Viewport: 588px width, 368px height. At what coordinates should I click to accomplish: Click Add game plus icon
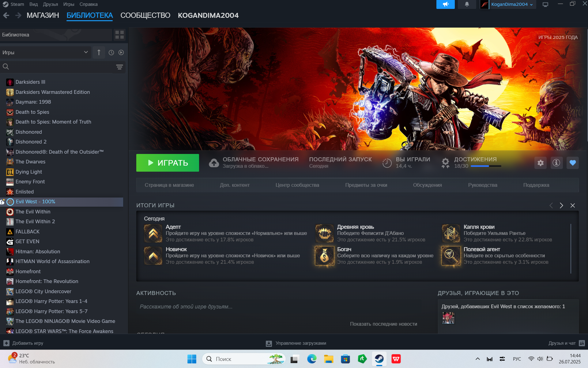[x=6, y=343]
